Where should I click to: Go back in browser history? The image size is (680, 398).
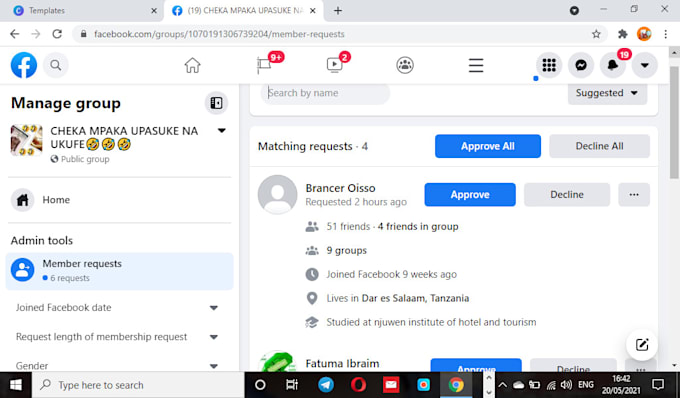click(x=15, y=34)
